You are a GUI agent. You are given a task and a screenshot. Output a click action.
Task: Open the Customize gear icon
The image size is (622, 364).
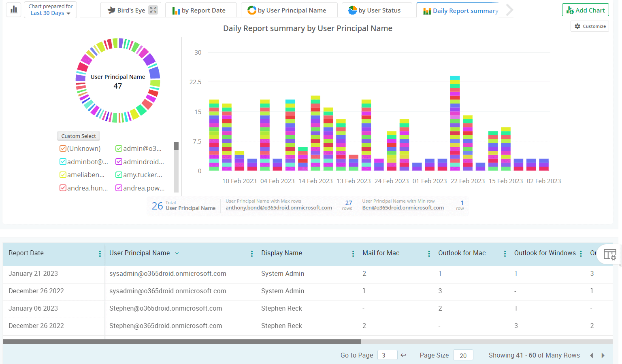point(577,25)
